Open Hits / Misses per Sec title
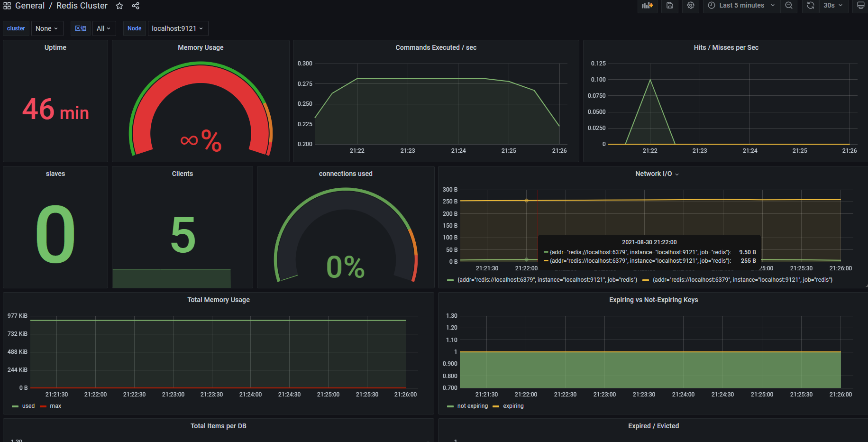868x442 pixels. 726,47
